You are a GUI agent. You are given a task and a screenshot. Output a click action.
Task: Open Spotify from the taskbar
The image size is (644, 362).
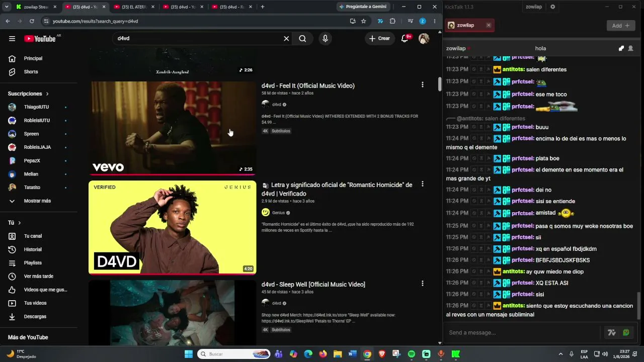click(412, 354)
